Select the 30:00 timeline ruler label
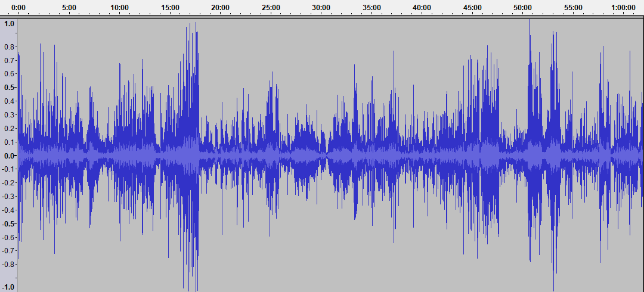The image size is (644, 292). click(321, 7)
